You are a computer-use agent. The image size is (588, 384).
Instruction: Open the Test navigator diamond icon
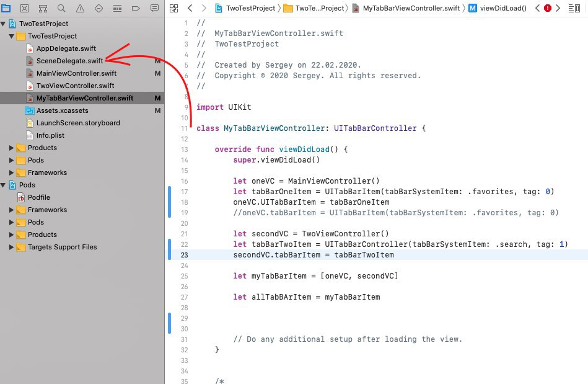pos(99,8)
